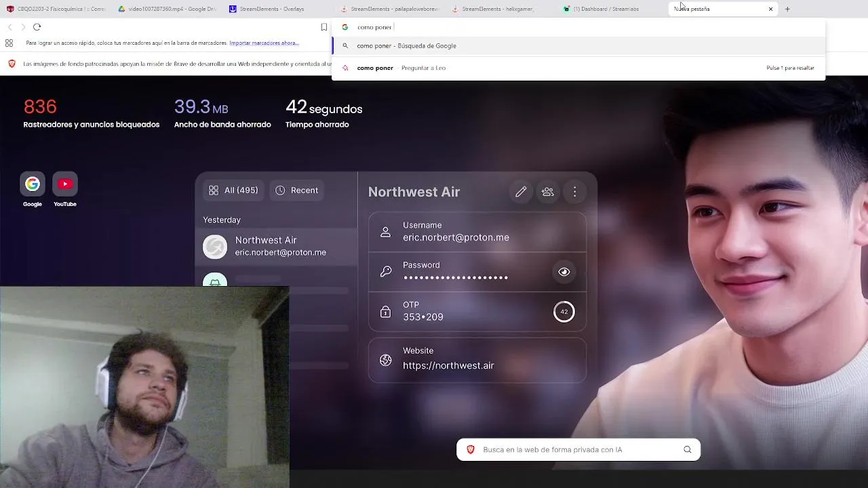Image resolution: width=868 pixels, height=488 pixels.
Task: Click 'Busca en la web de forma privada con IA' box
Action: pos(578,449)
